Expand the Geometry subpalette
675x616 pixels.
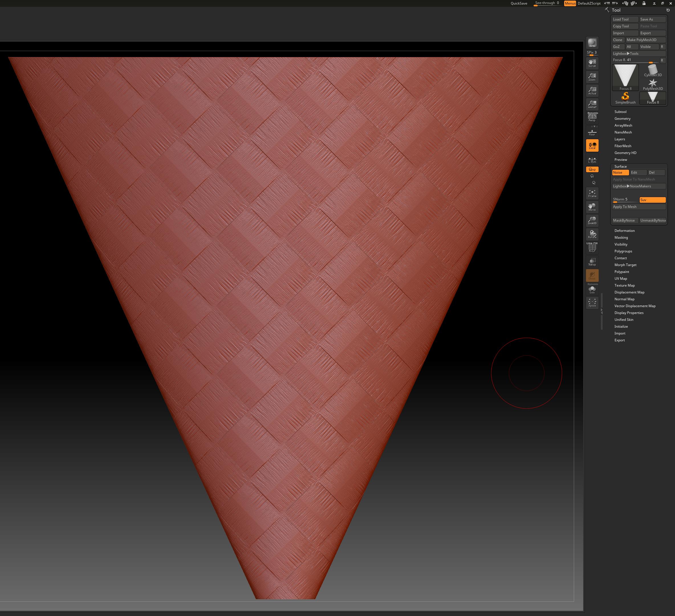click(x=622, y=119)
